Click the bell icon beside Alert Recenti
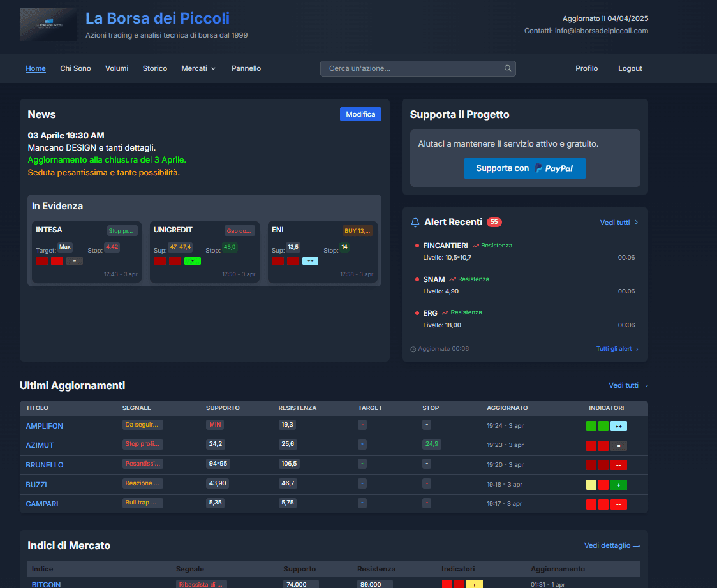The width and height of the screenshot is (717, 588). [415, 222]
